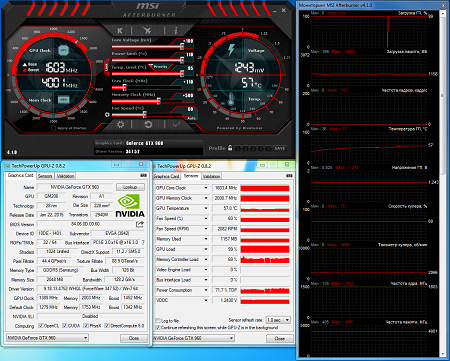
Task: Click Close in the Sensors GPU-Z window
Action: click(x=279, y=338)
